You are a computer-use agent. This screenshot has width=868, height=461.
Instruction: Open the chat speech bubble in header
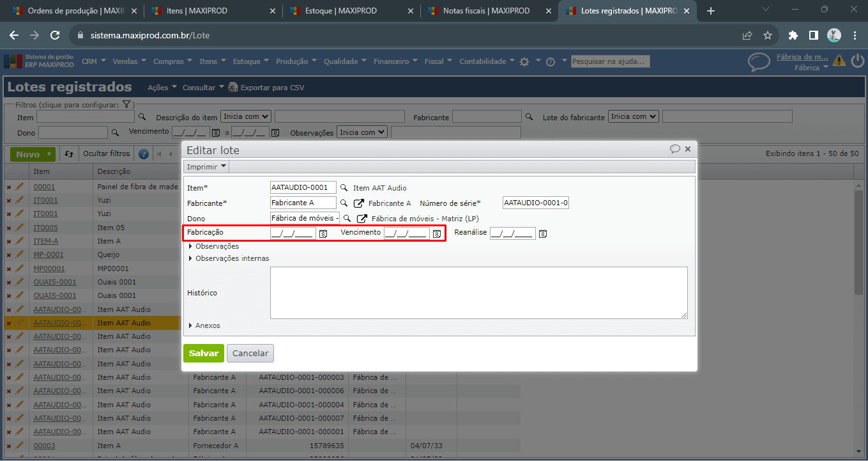click(x=759, y=62)
